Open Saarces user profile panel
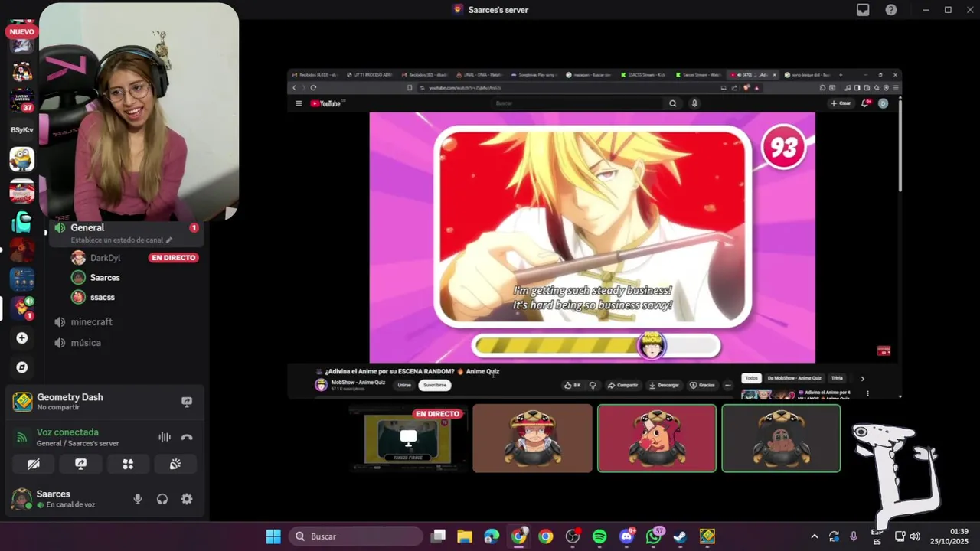The height and width of the screenshot is (551, 980). 54,499
